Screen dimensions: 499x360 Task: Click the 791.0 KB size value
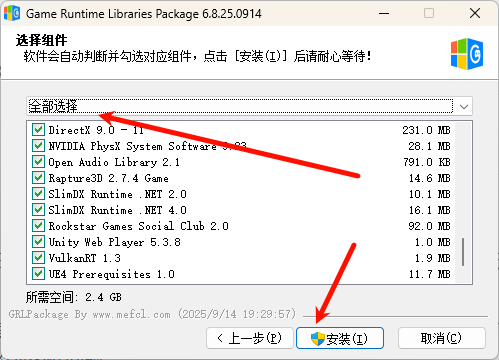(x=427, y=162)
